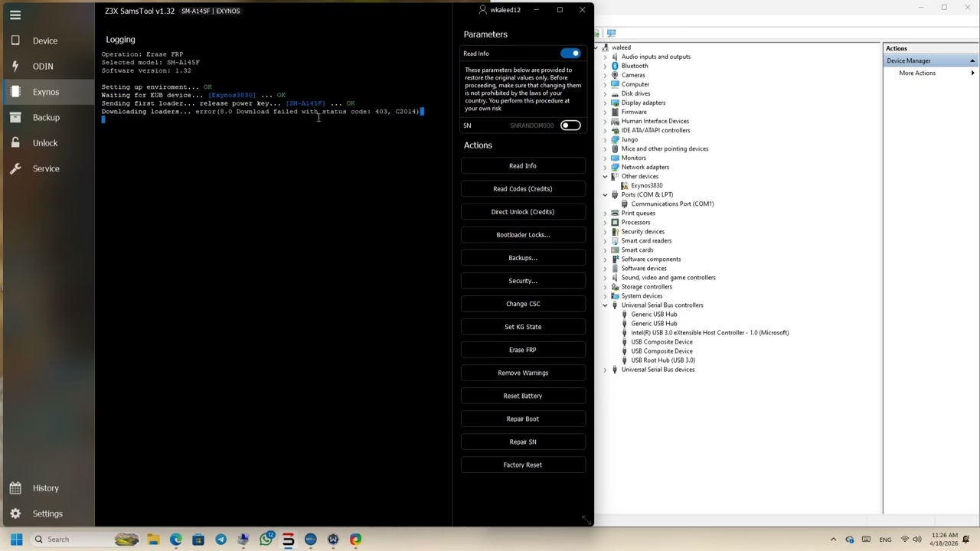
Task: Click the Bluetooth icon in Device Manager tree
Action: coord(615,66)
